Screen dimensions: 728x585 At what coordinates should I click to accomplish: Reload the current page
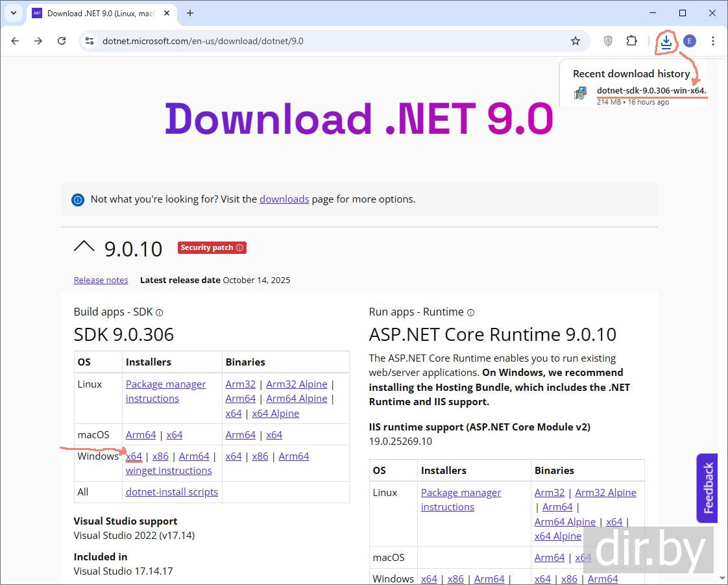62,41
